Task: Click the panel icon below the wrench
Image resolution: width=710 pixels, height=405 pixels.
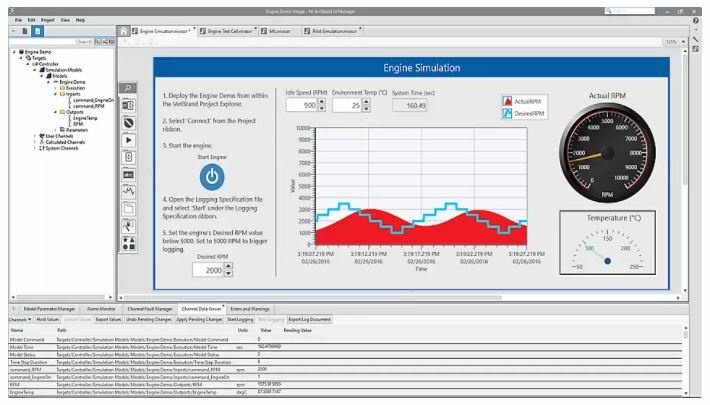Action: tap(696, 49)
